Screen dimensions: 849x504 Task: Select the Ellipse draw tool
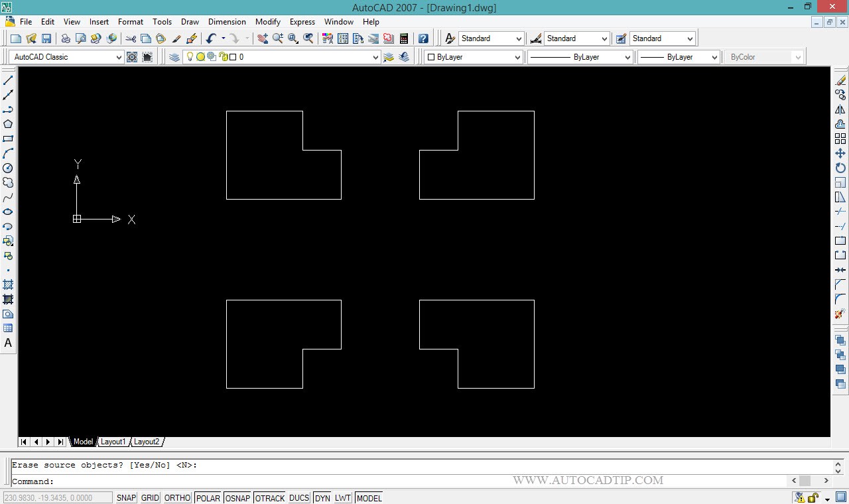coord(8,212)
